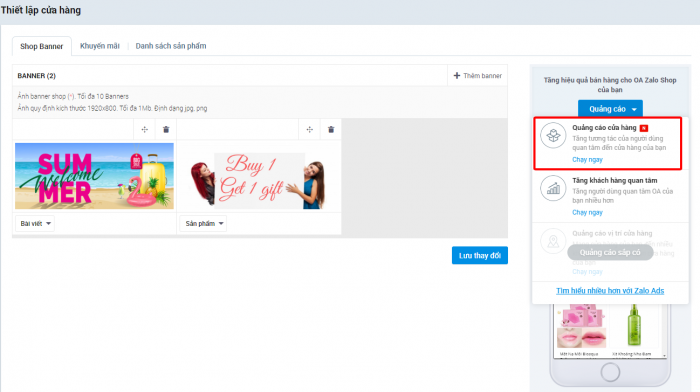This screenshot has width=700, height=392.
Task: Open the Danh sách sản phẩm tab
Action: (x=171, y=46)
